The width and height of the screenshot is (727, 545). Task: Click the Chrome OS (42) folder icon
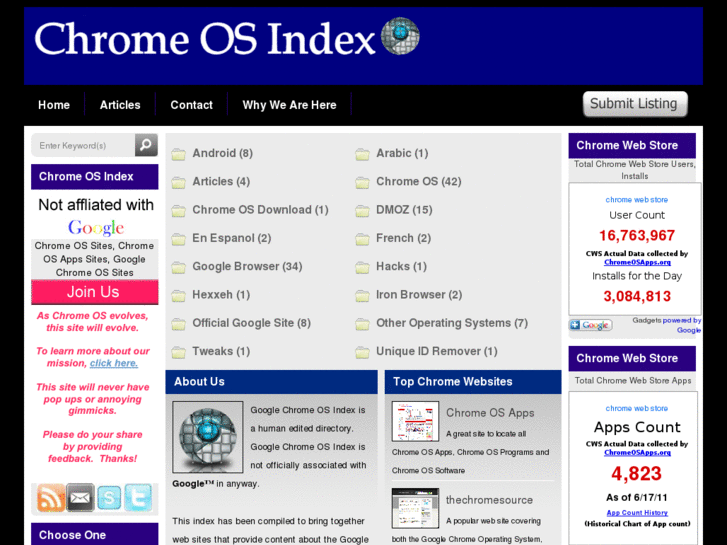(362, 182)
